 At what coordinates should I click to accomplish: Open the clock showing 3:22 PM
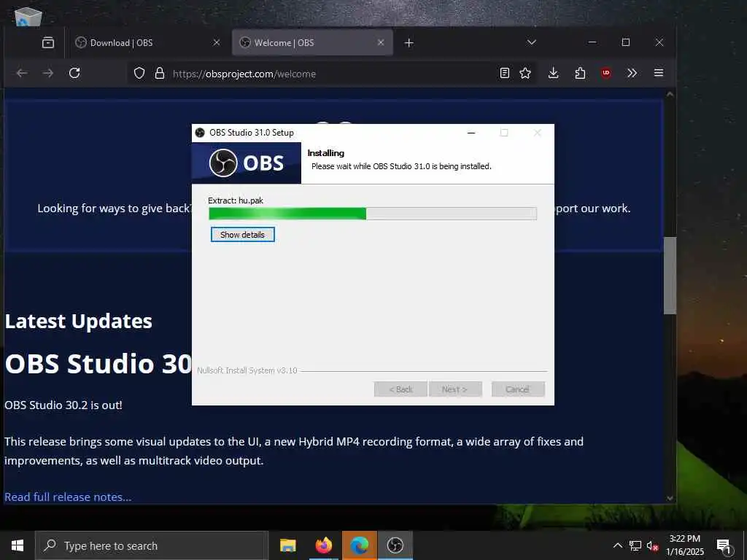coord(685,545)
